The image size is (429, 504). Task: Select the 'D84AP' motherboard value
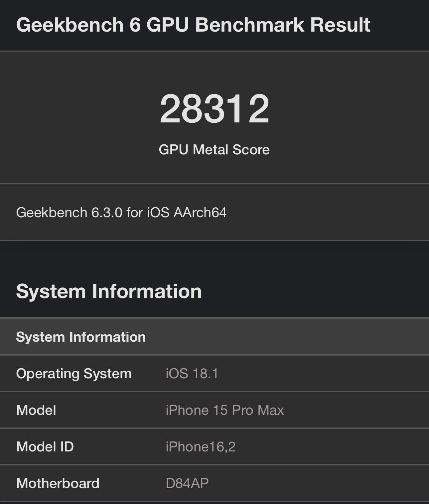tap(187, 483)
